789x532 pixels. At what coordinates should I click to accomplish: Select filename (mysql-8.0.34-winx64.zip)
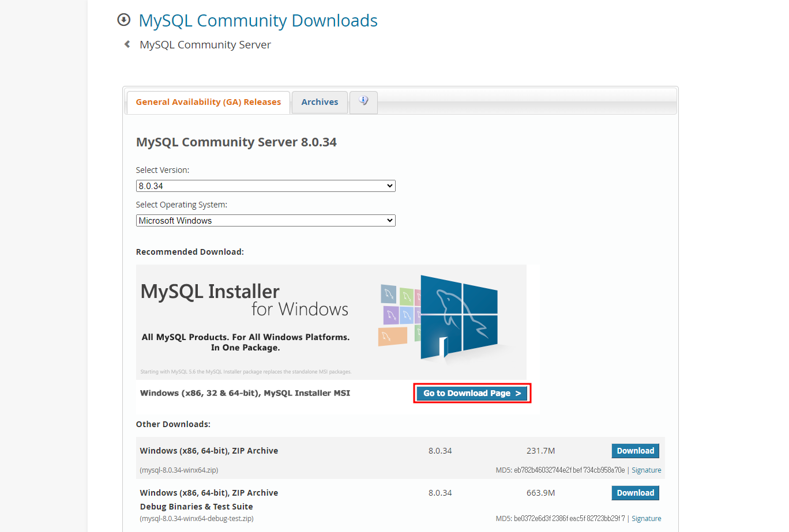click(x=179, y=470)
